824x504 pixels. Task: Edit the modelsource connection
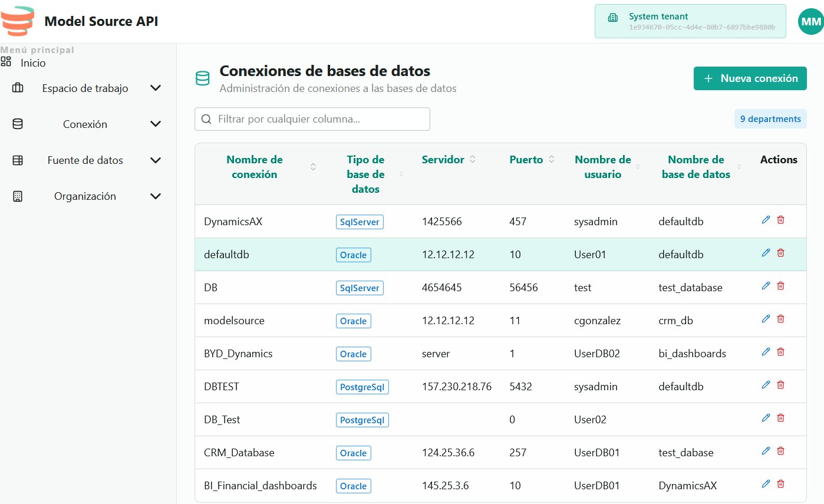point(766,319)
